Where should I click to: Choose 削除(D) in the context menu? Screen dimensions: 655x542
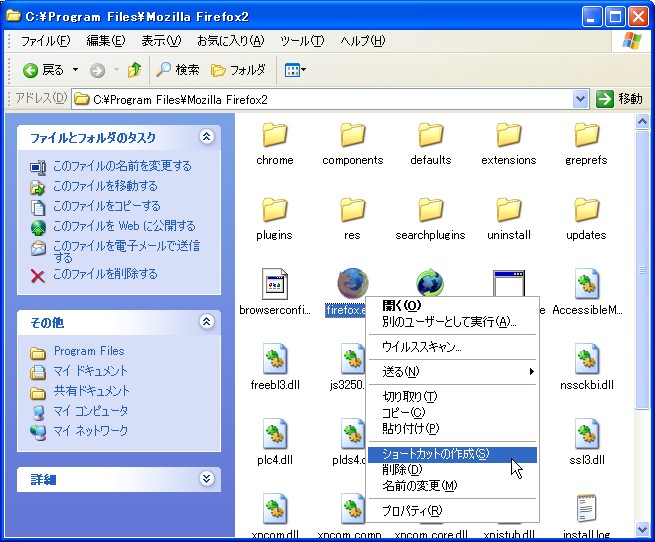[452, 470]
